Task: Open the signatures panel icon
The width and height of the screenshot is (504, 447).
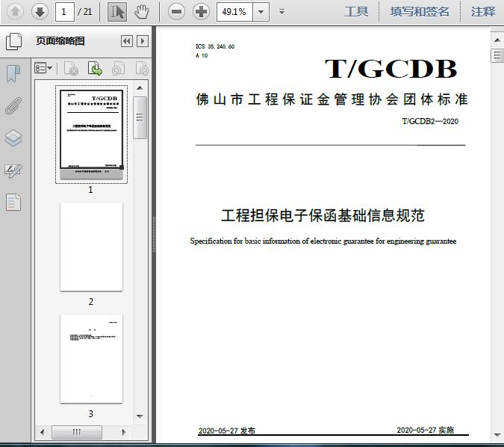Action: coord(13,170)
